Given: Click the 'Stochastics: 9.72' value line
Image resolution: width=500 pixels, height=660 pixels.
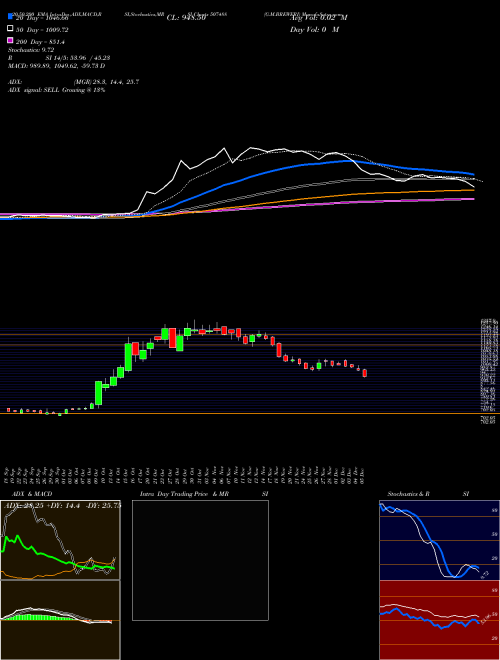Looking at the screenshot, I should pos(31,50).
